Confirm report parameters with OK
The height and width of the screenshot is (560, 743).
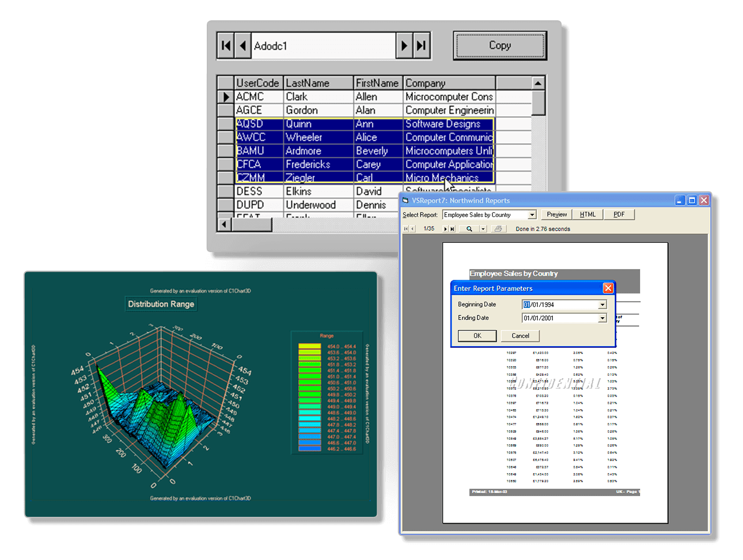[477, 336]
